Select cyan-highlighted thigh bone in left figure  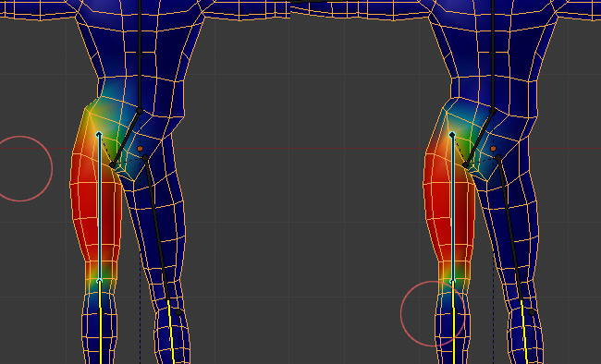point(99,207)
